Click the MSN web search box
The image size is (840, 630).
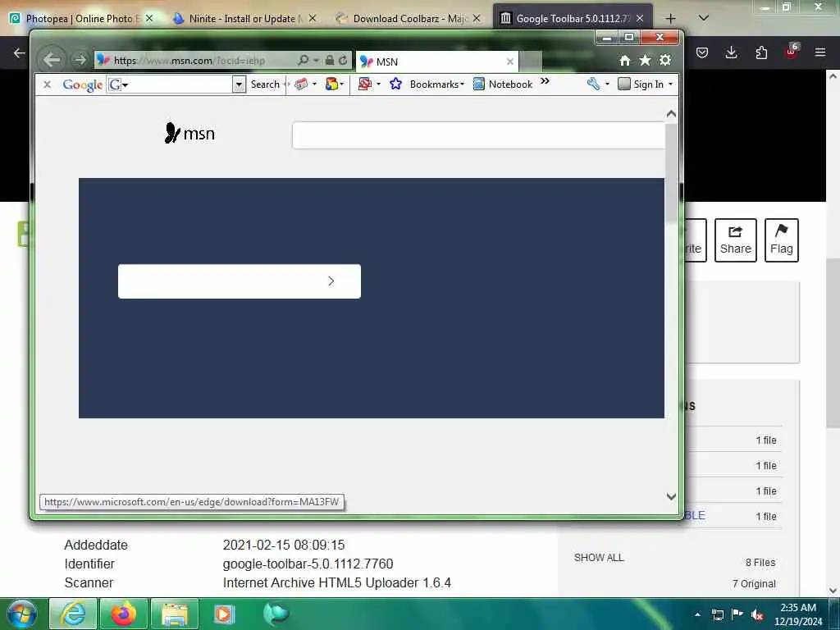[x=478, y=135]
